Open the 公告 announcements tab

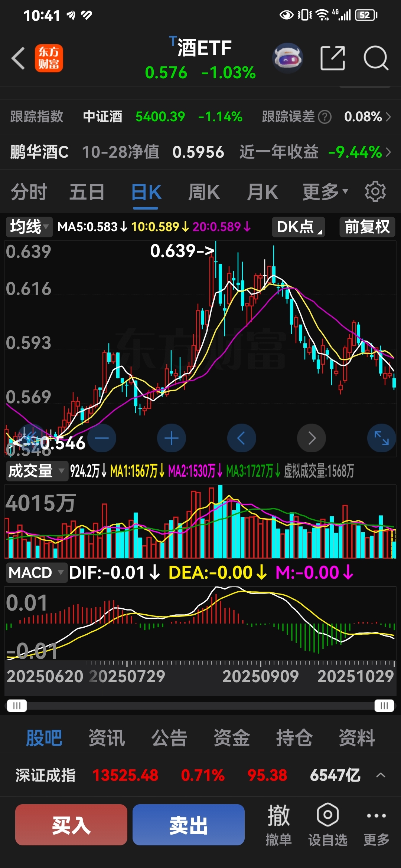pos(169,738)
